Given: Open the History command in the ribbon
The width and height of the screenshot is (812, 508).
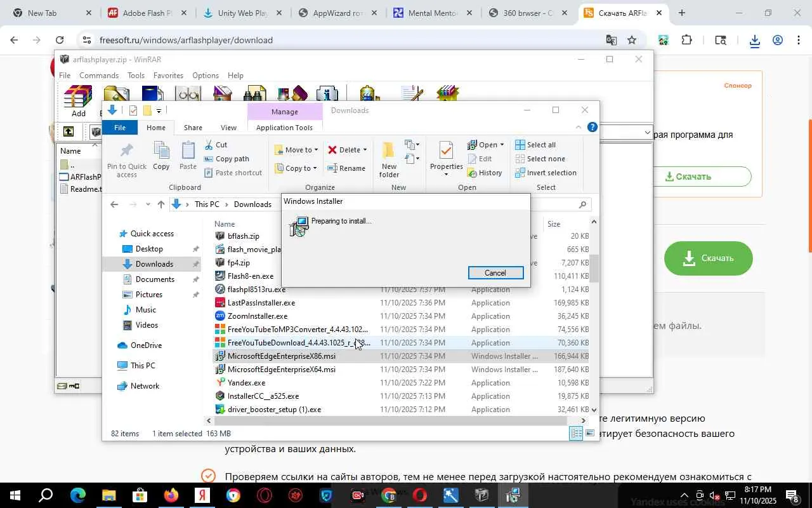Looking at the screenshot, I should tap(485, 173).
